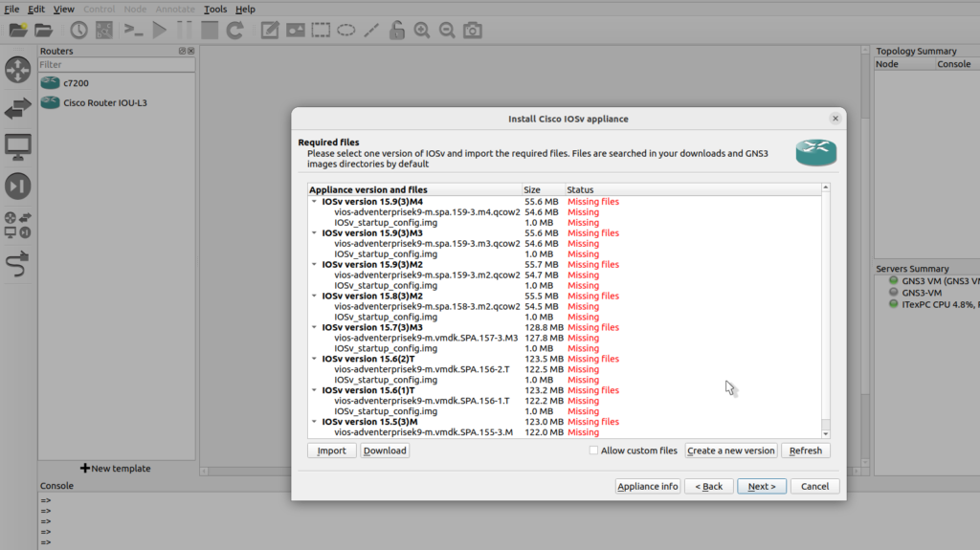Screen dimensions: 980x550
Task: Click the Add Note toolbar icon
Action: click(x=270, y=31)
